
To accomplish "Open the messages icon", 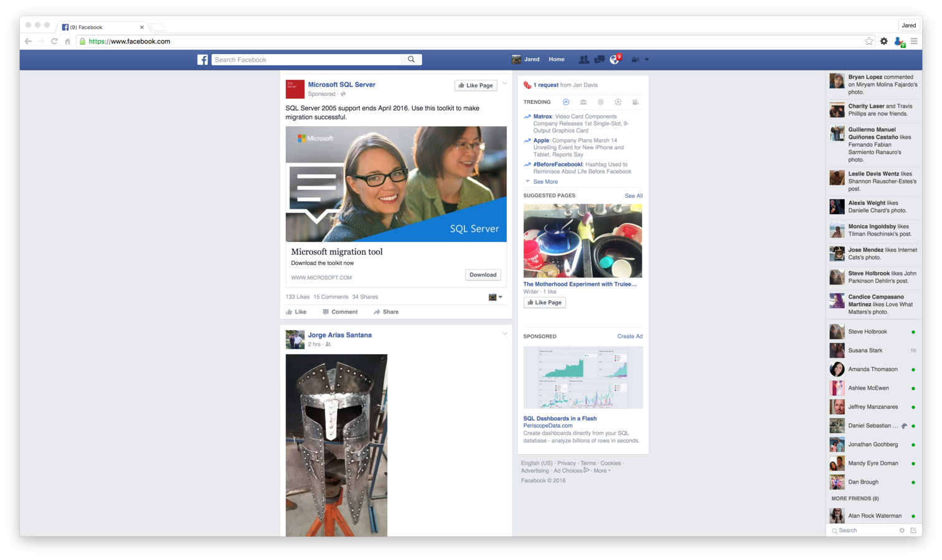I will 599,60.
